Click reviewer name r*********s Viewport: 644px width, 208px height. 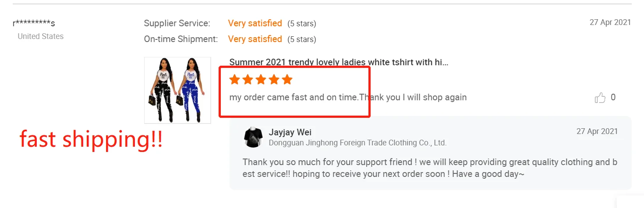(x=34, y=24)
